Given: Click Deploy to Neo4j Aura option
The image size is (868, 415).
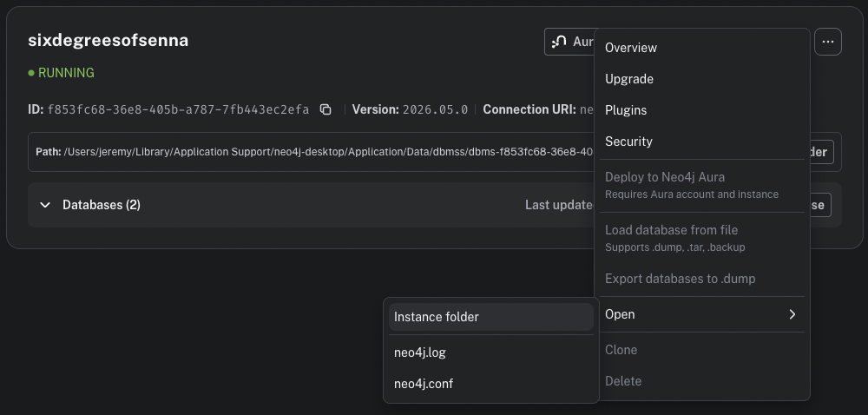Looking at the screenshot, I should click(702, 186).
